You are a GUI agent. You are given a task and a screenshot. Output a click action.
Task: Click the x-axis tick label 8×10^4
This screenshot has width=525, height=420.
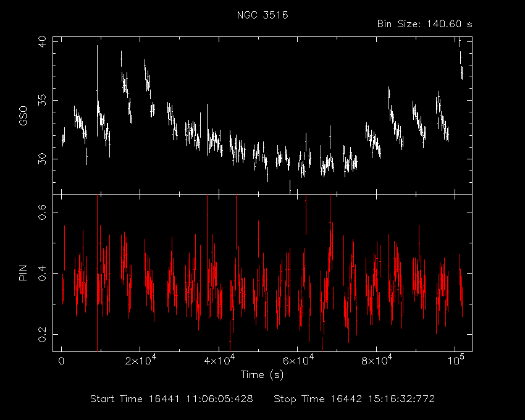(x=377, y=360)
